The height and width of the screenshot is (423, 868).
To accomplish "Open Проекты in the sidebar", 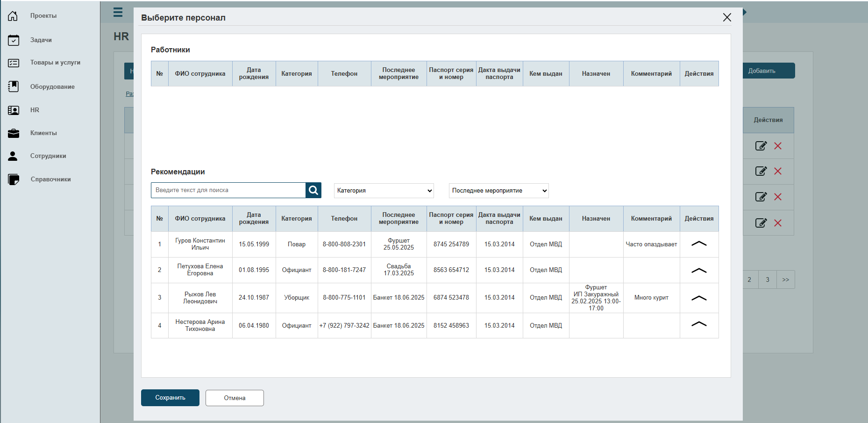I will tap(43, 16).
